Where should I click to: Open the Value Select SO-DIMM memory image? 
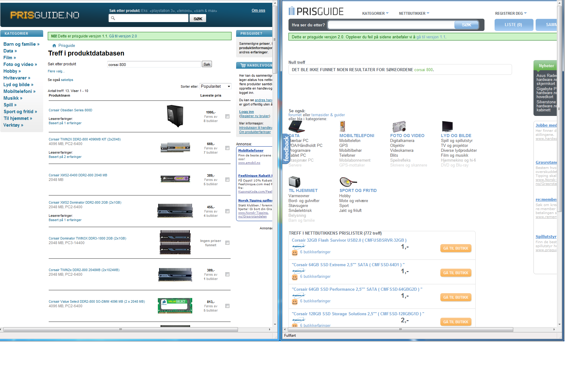point(175,305)
